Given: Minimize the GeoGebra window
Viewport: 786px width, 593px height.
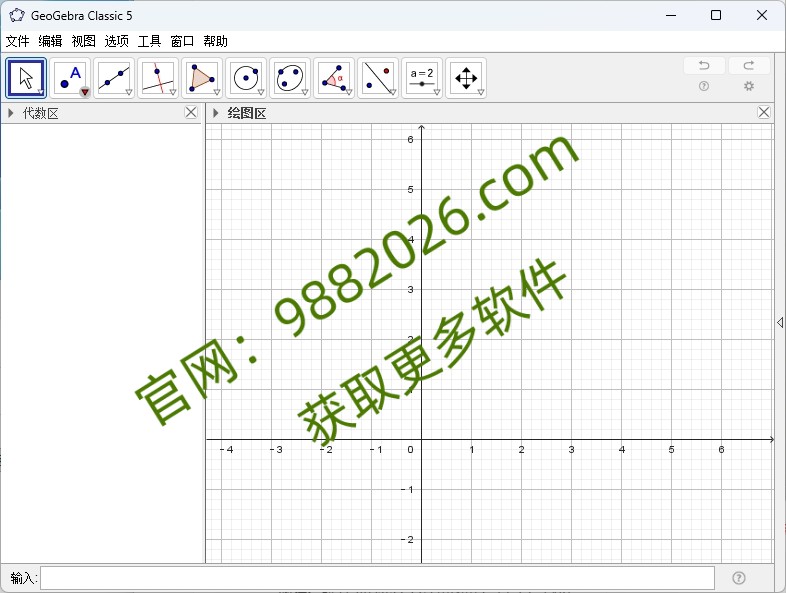Looking at the screenshot, I should pos(671,15).
